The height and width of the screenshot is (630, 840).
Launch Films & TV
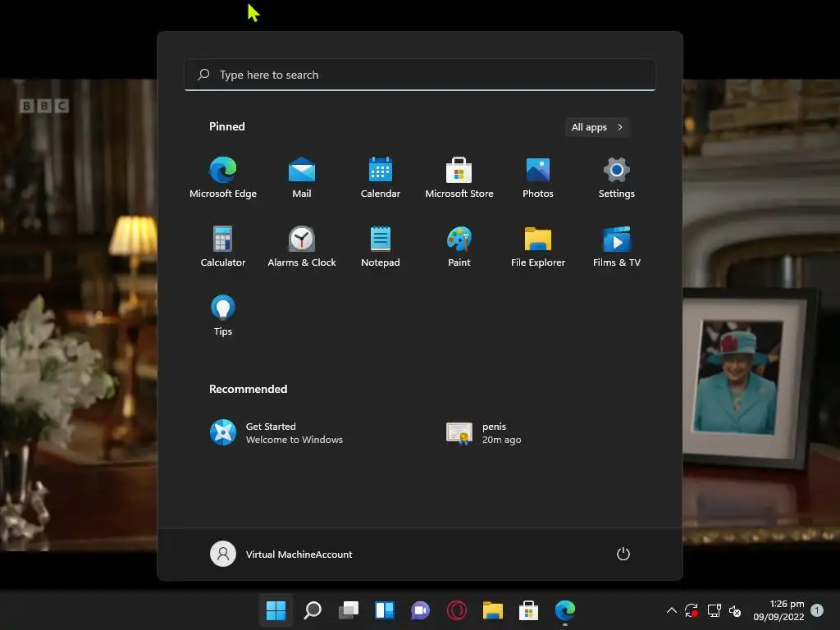coord(617,246)
